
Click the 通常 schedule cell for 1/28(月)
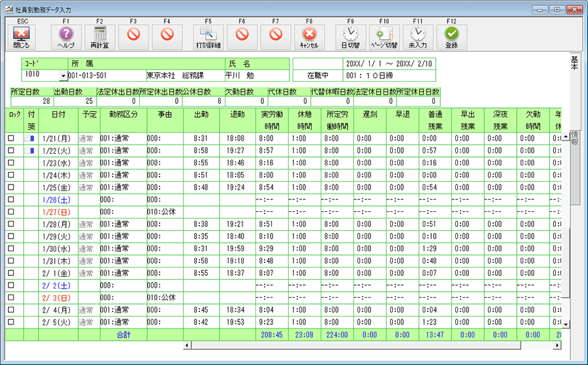(89, 224)
